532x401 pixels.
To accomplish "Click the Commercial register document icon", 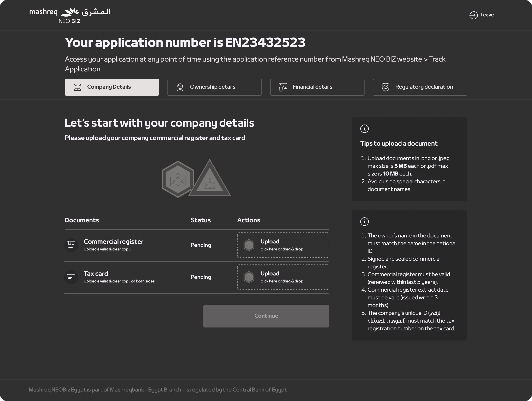I will tap(71, 245).
